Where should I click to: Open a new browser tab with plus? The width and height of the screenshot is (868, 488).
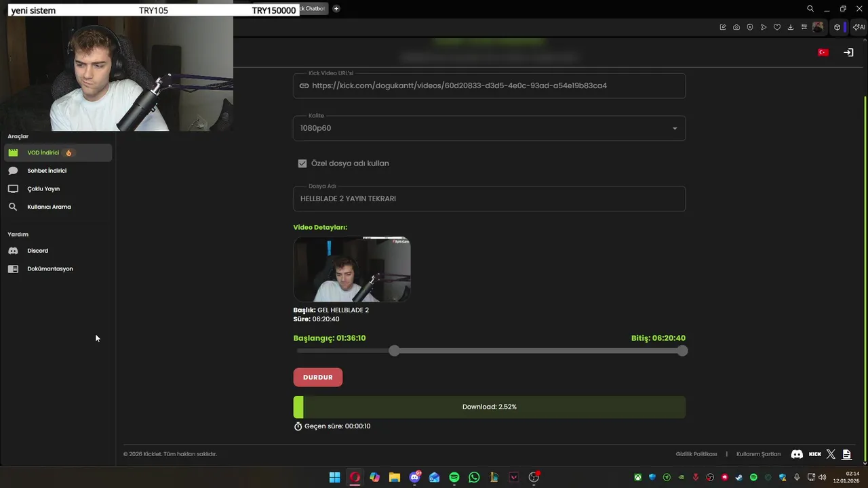(336, 9)
